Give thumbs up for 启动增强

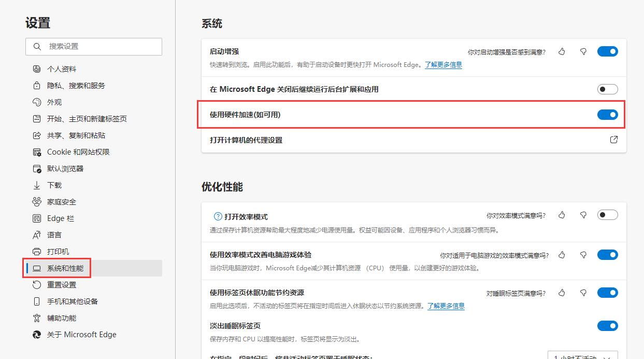[562, 51]
